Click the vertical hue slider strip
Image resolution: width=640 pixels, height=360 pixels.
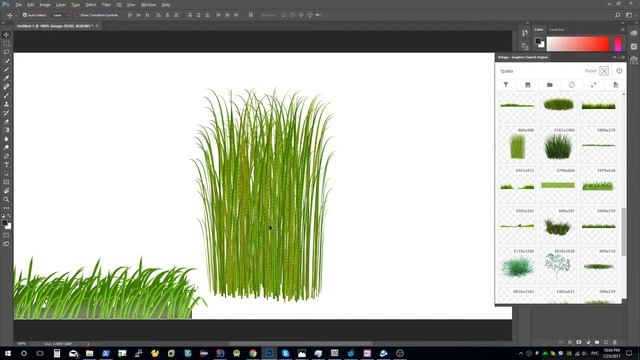pyautogui.click(x=618, y=44)
